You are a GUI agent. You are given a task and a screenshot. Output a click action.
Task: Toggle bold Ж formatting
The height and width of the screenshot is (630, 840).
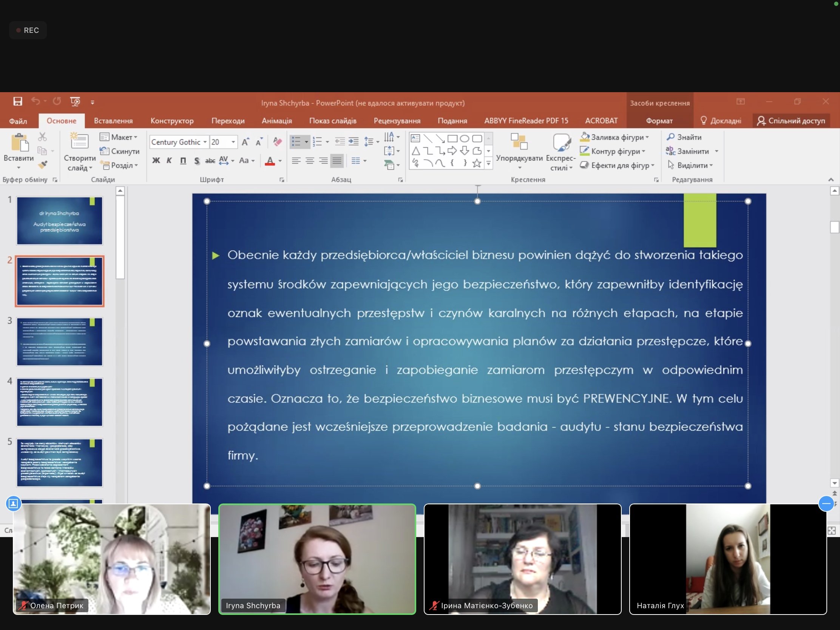pyautogui.click(x=156, y=160)
